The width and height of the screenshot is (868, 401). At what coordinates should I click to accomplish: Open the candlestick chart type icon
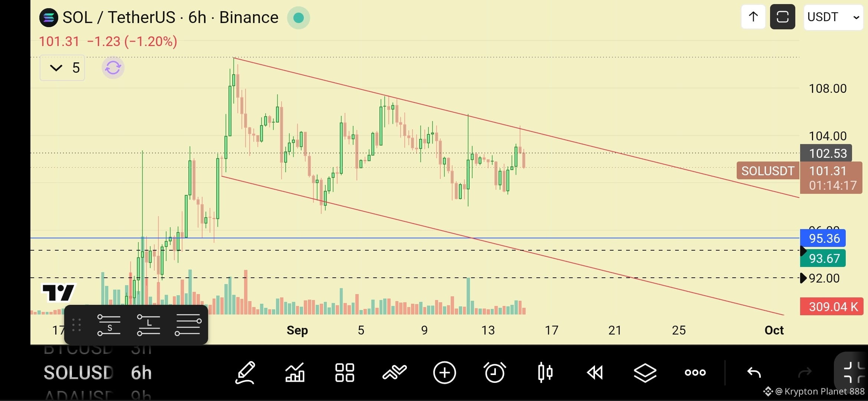pos(545,372)
